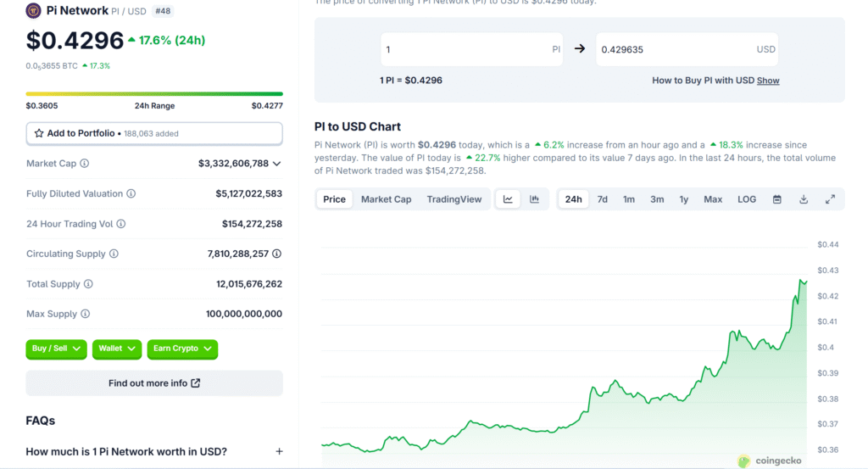Open the Buy / Sell dropdown
868x469 pixels.
[57, 349]
